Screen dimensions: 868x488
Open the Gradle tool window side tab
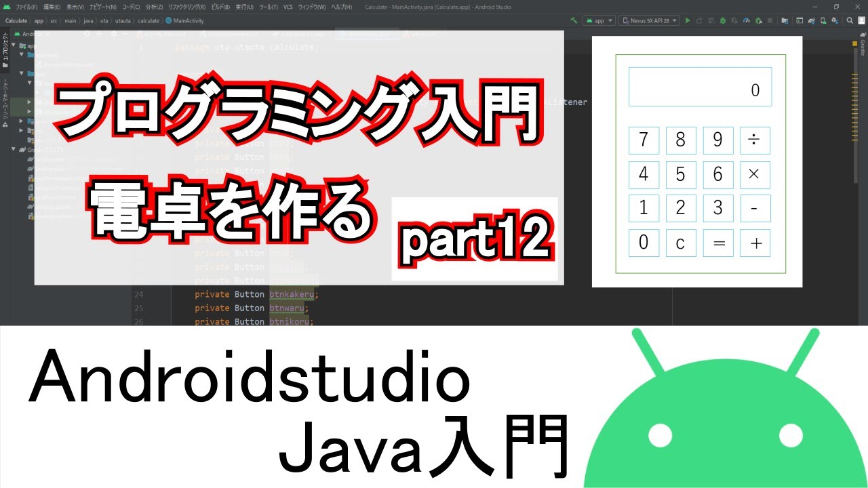863,45
